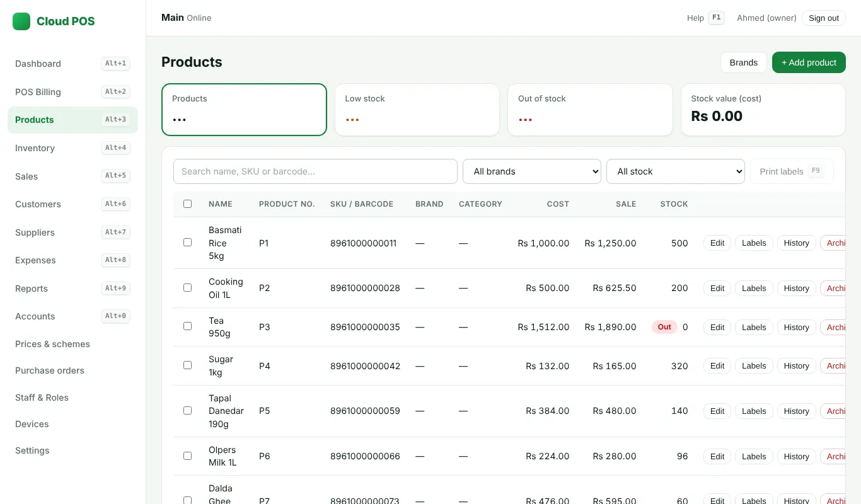Screen dimensions: 861x504
Task: Edit the Sugar 1kg product
Action: click(x=717, y=366)
